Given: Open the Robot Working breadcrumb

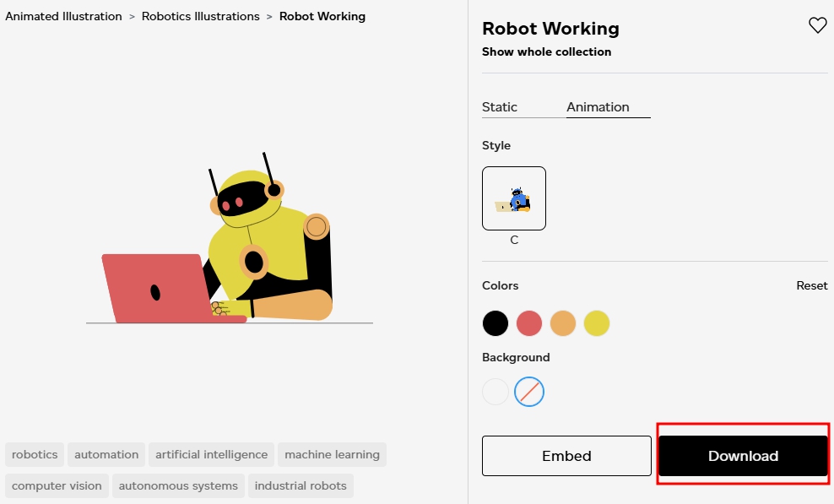Looking at the screenshot, I should click(322, 17).
